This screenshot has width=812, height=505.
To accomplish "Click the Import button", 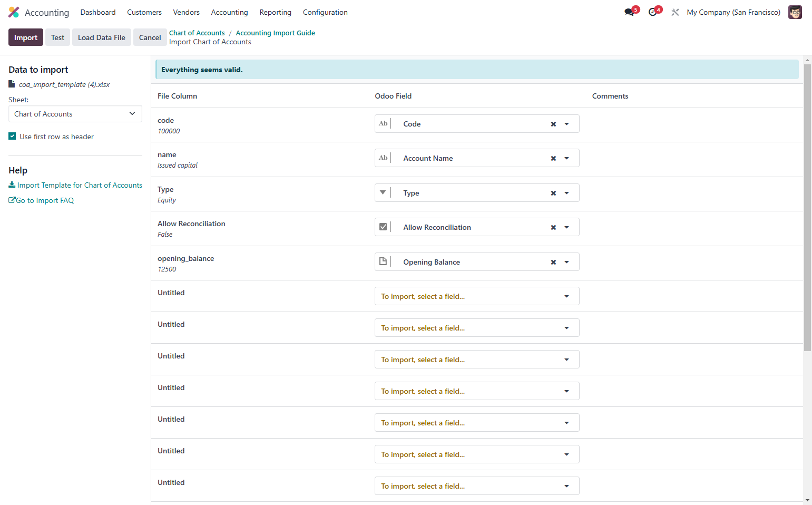I will coord(26,37).
